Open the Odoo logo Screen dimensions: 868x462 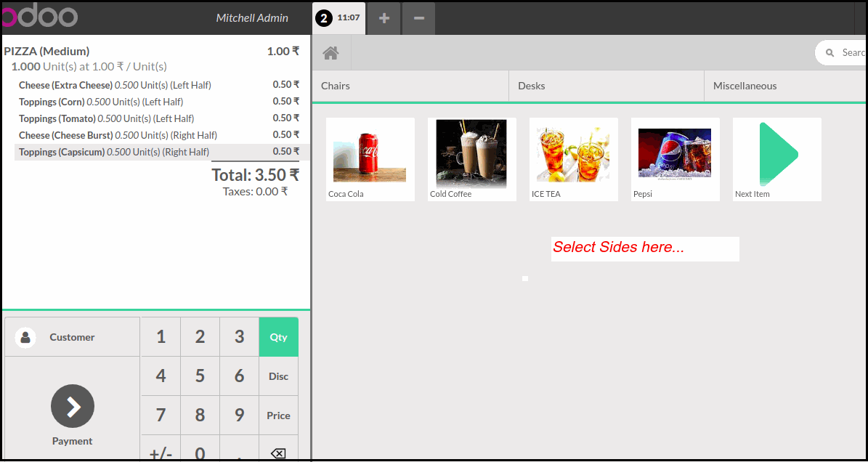(x=38, y=17)
